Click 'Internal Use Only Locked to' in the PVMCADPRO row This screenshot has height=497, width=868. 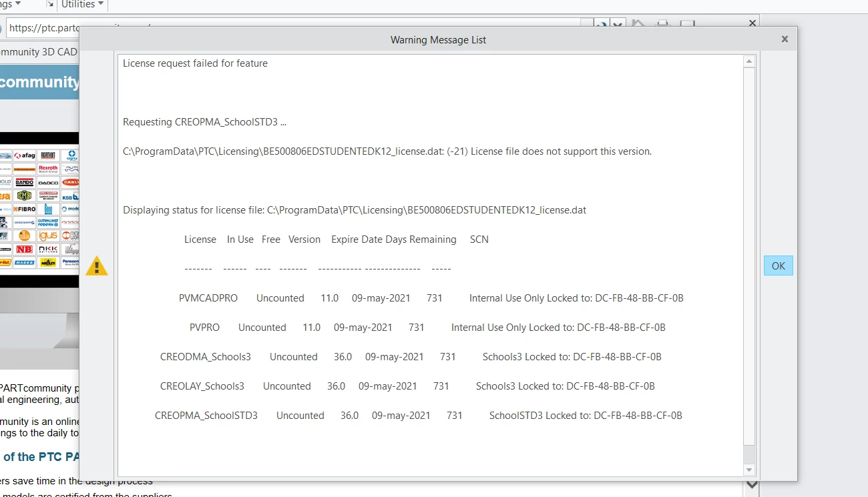pos(530,298)
